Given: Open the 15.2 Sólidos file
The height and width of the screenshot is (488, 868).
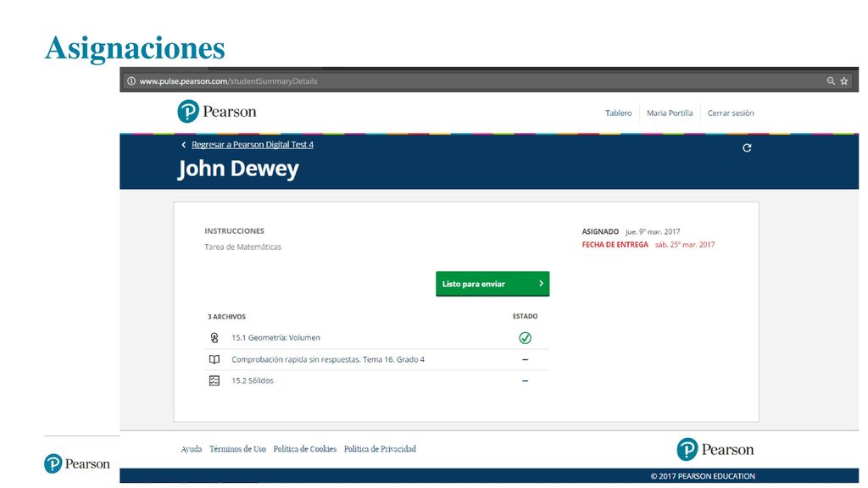Looking at the screenshot, I should click(253, 380).
